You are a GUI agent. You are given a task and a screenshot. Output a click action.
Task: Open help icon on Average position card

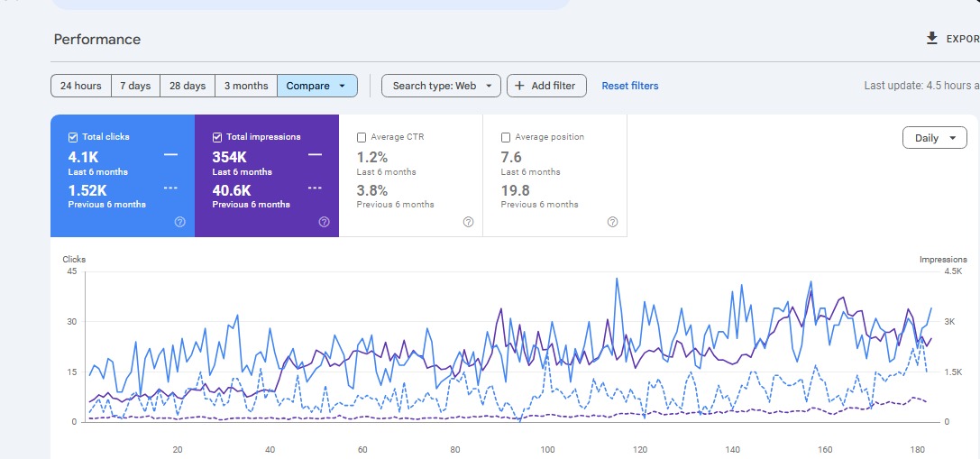pos(612,222)
